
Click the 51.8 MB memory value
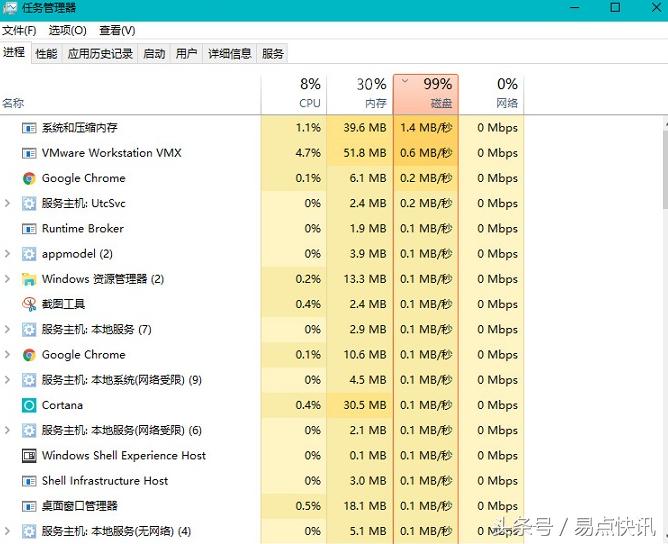coord(365,153)
